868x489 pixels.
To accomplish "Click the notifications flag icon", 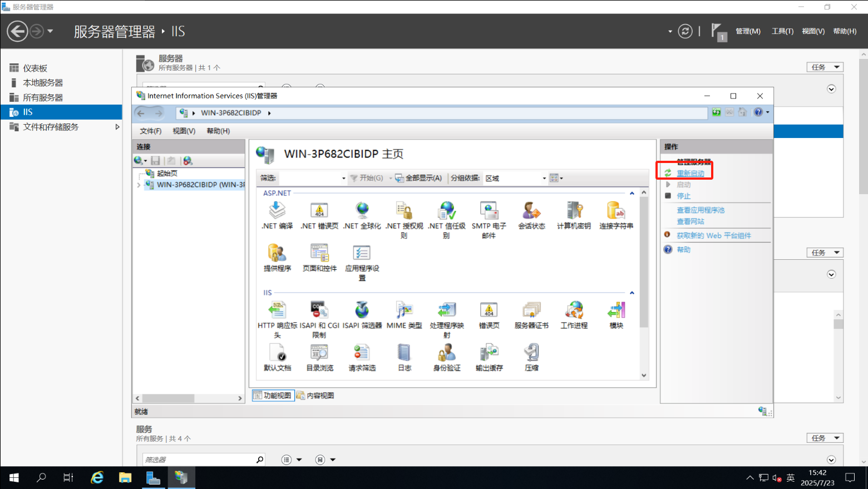I will pyautogui.click(x=718, y=32).
